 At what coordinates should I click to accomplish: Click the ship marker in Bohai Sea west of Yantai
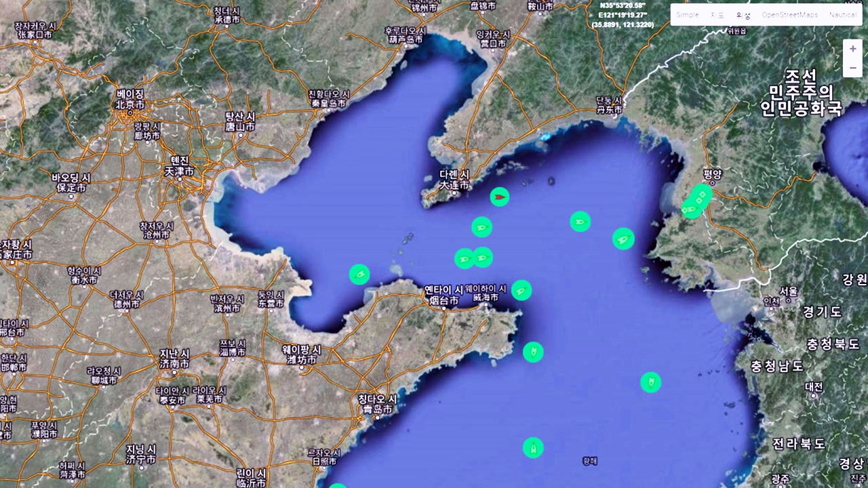coord(359,274)
